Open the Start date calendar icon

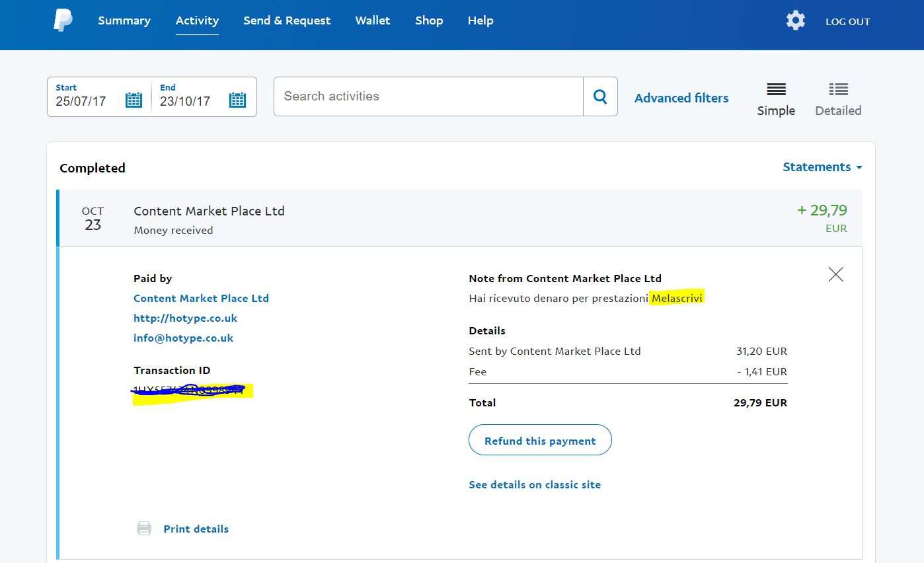(134, 100)
